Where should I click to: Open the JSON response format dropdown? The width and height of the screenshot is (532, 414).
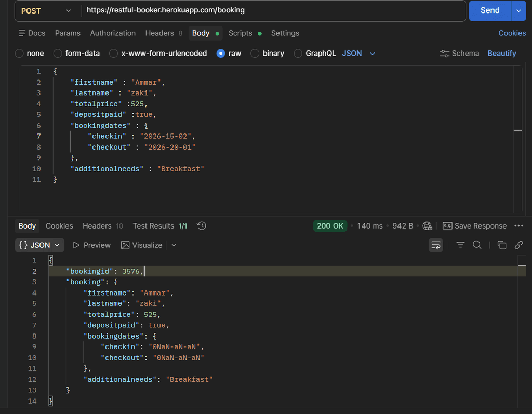tap(39, 245)
